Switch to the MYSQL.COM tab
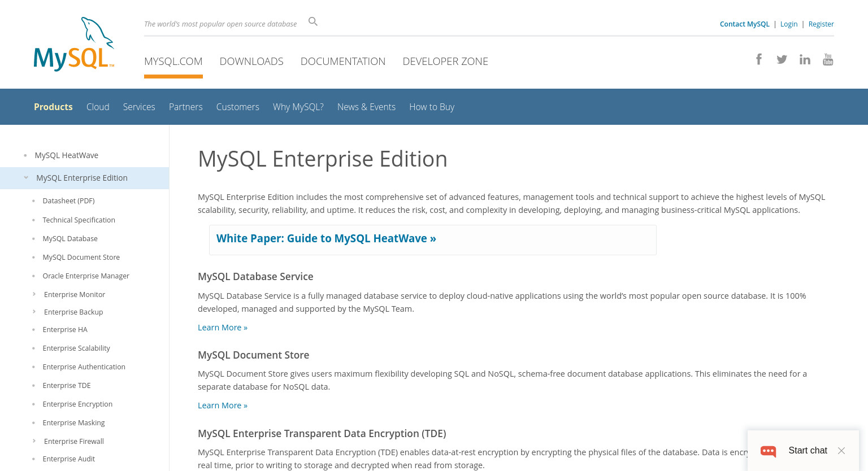Image resolution: width=868 pixels, height=471 pixels. [173, 61]
